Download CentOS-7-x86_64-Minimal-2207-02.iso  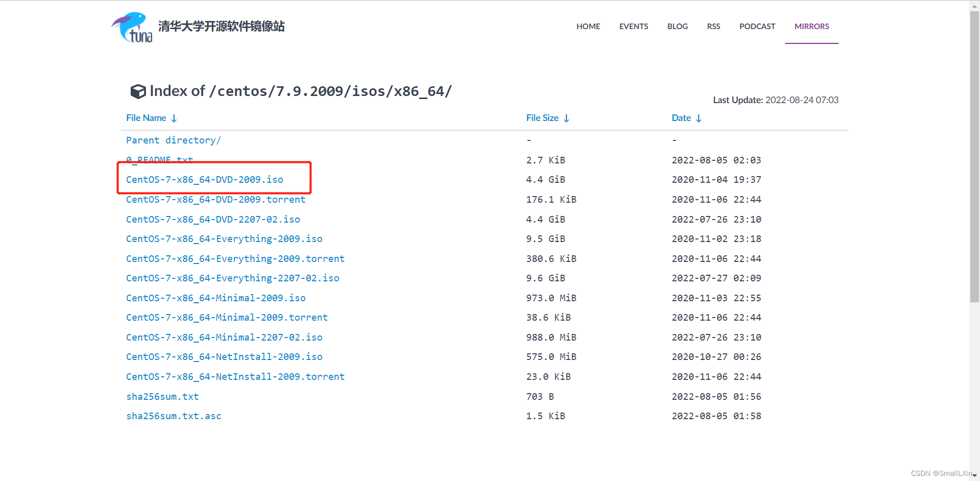224,338
